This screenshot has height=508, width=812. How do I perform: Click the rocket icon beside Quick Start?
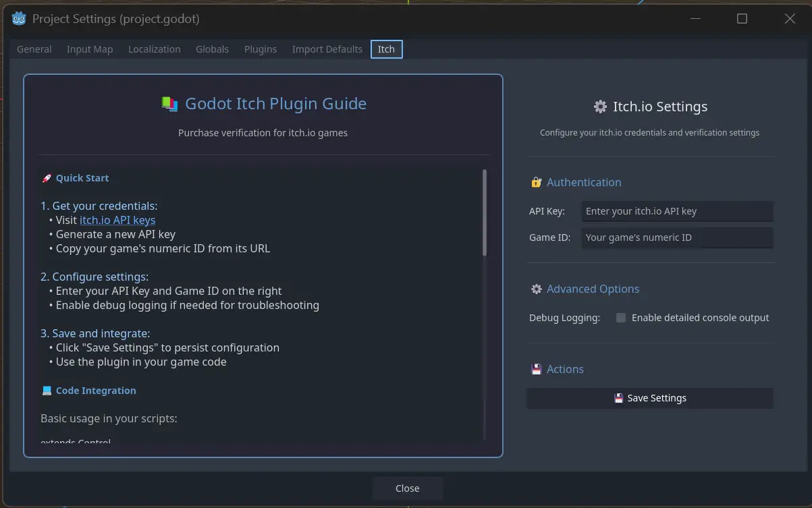[x=47, y=178]
